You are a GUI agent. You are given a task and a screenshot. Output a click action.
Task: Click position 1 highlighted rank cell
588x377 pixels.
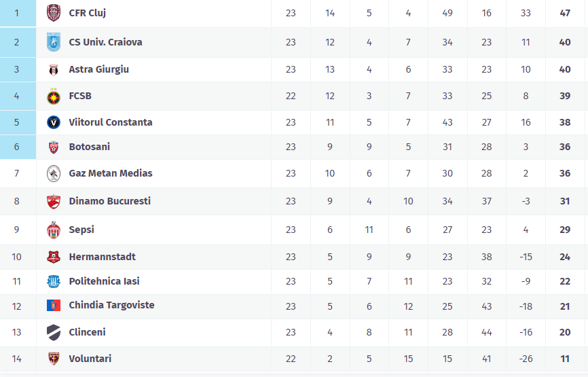click(18, 13)
